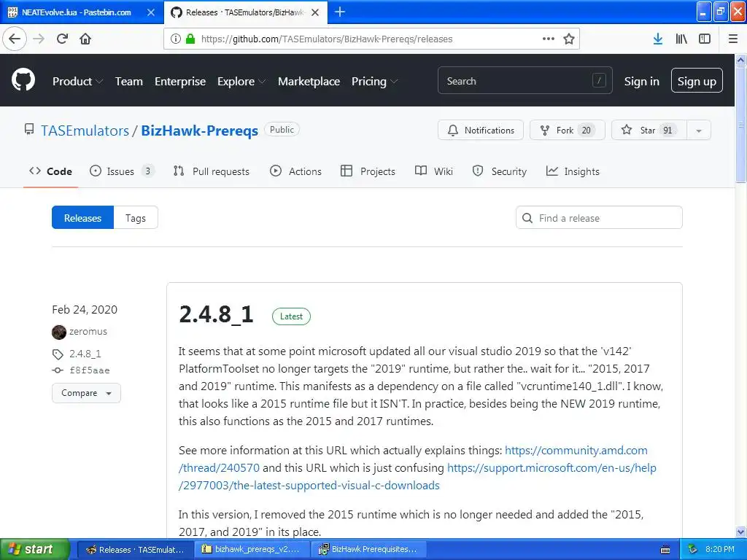Switch to bizhawk_prereqs_v2 taskbar window

252,550
